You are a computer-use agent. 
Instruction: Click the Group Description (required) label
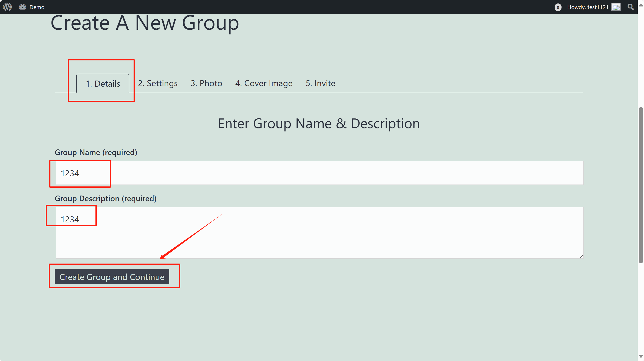105,198
